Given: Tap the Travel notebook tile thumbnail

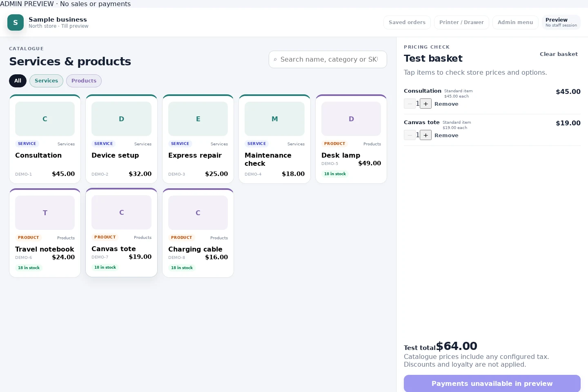Looking at the screenshot, I should 45,213.
